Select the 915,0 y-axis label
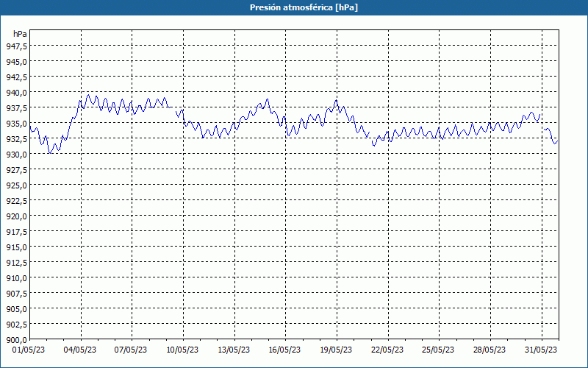This screenshot has height=368, width=588. point(16,247)
